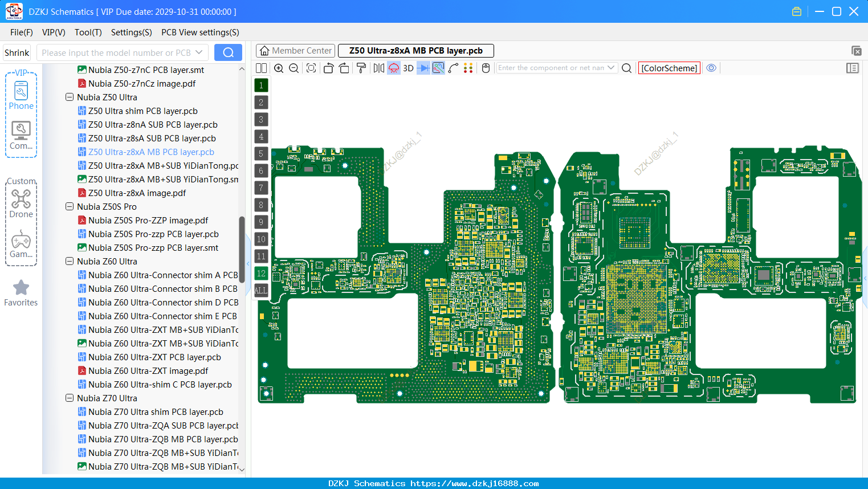This screenshot has height=489, width=868.
Task: Toggle the diode component display icon
Action: [x=423, y=68]
